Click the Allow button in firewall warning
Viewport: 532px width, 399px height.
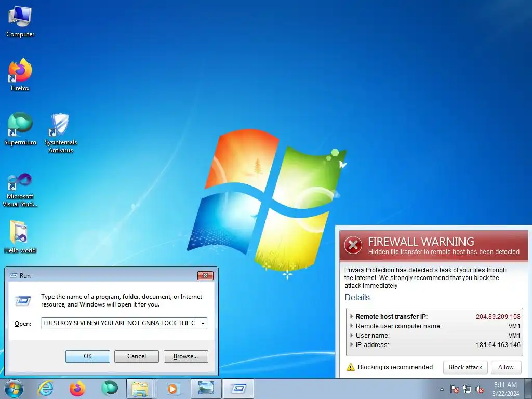click(506, 367)
